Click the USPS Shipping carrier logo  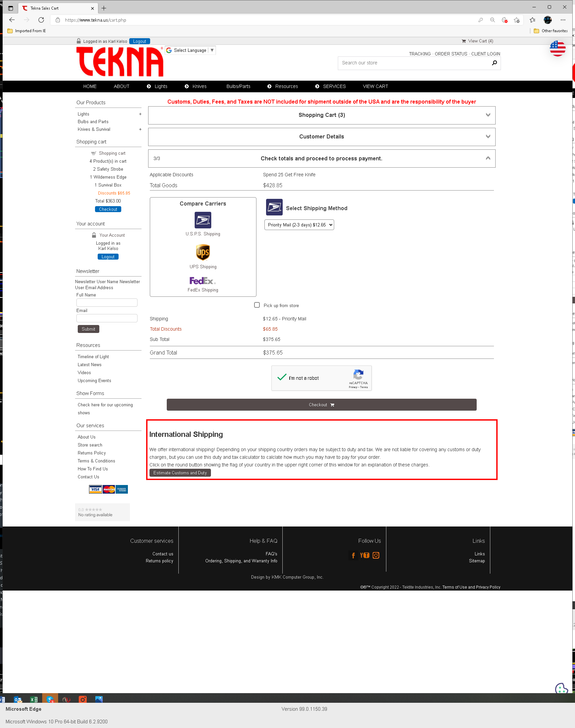(203, 220)
